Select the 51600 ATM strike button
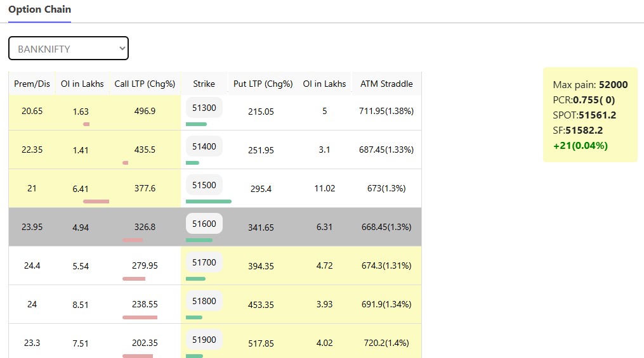Viewport: 644px width, 358px height. coord(204,224)
